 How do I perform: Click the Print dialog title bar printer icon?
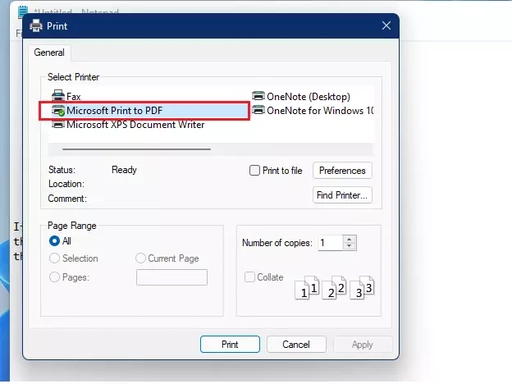36,26
